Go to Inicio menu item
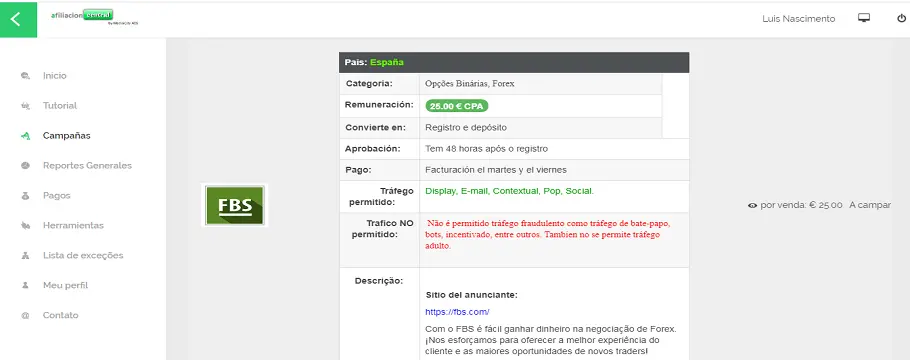 tap(55, 76)
